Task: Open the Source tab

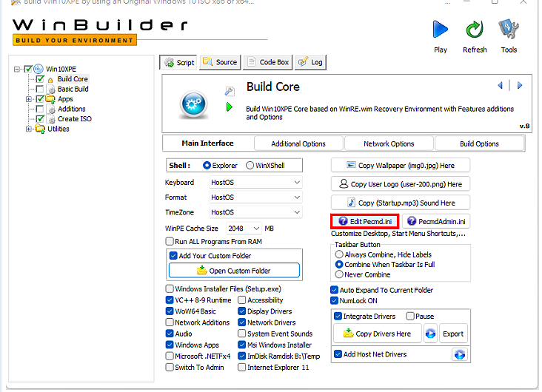Action: [x=220, y=63]
